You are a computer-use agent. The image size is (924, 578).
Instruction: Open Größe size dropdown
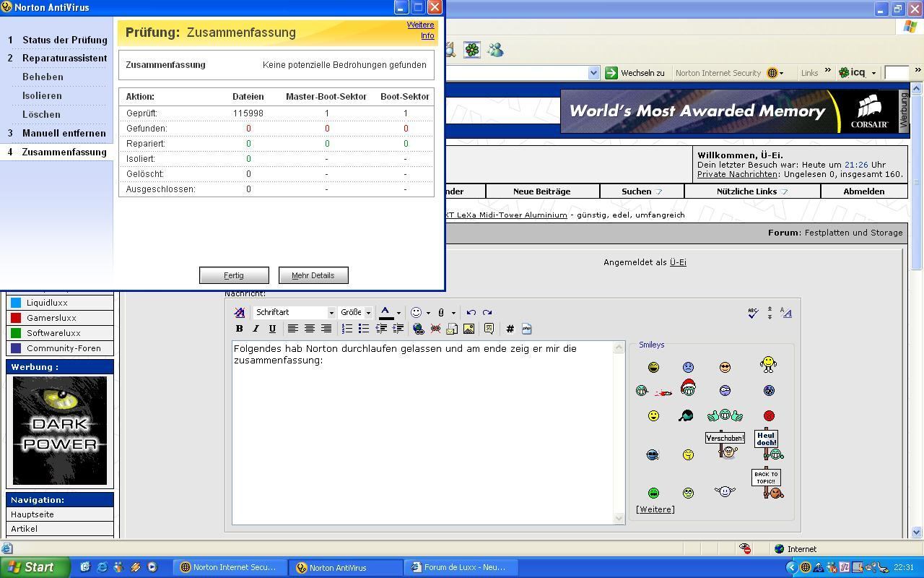355,312
